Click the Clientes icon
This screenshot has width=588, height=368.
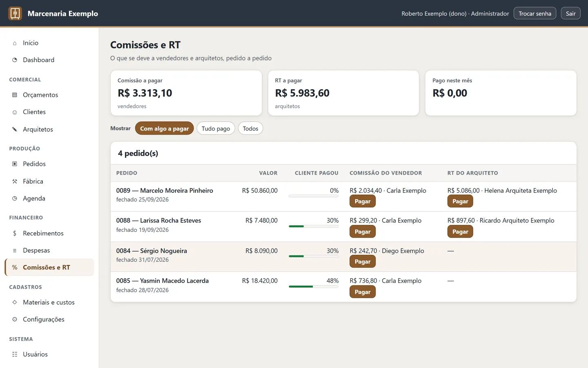pos(15,112)
